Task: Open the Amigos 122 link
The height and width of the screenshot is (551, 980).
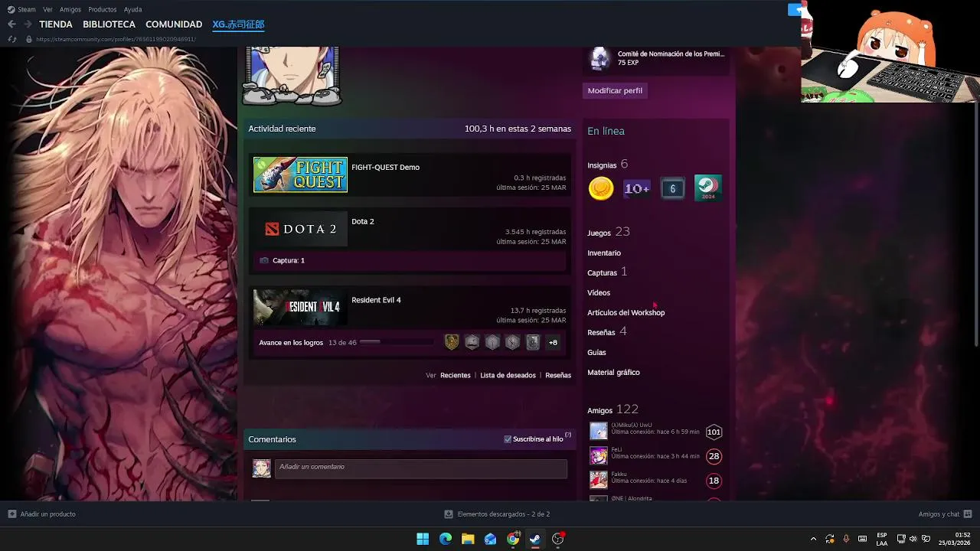Action: [612, 410]
